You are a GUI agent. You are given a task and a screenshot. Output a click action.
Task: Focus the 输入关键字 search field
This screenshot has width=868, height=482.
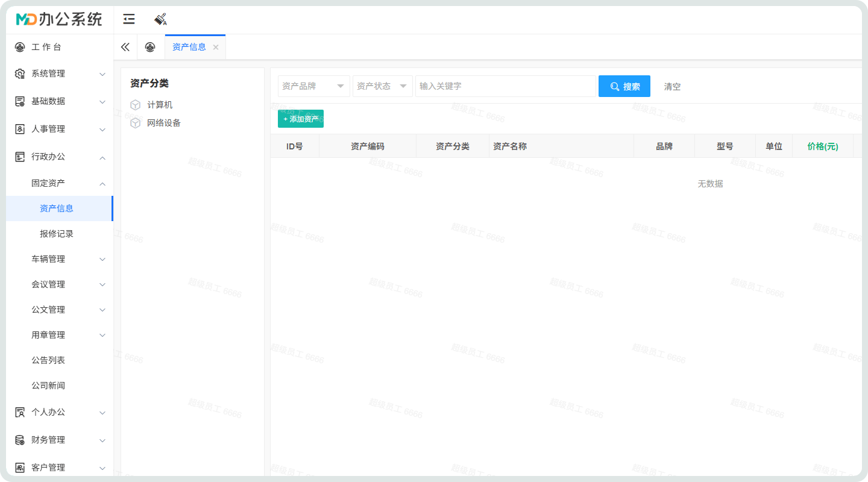tap(505, 86)
